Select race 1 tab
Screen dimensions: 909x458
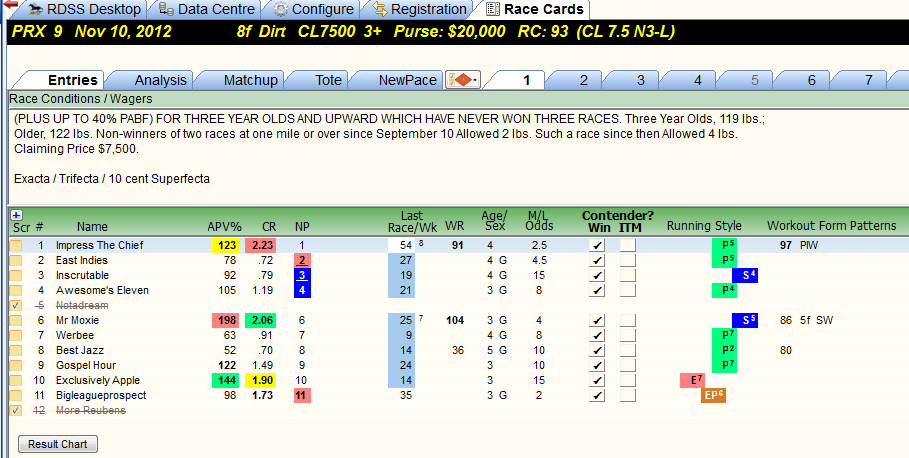tap(526, 80)
